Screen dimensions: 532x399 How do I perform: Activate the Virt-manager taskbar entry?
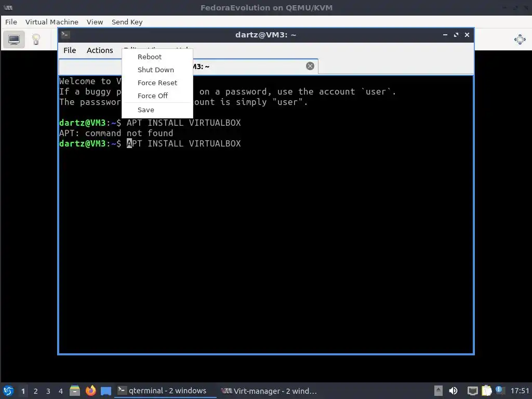tap(269, 391)
